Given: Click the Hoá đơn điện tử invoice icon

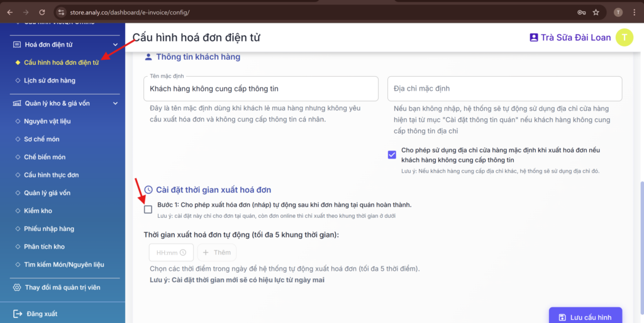Looking at the screenshot, I should (17, 45).
